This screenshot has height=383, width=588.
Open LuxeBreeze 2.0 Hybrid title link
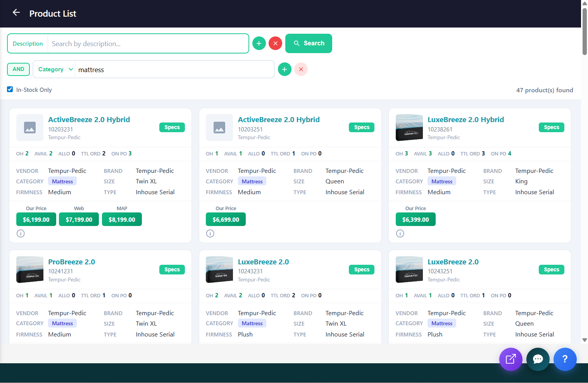pyautogui.click(x=466, y=120)
